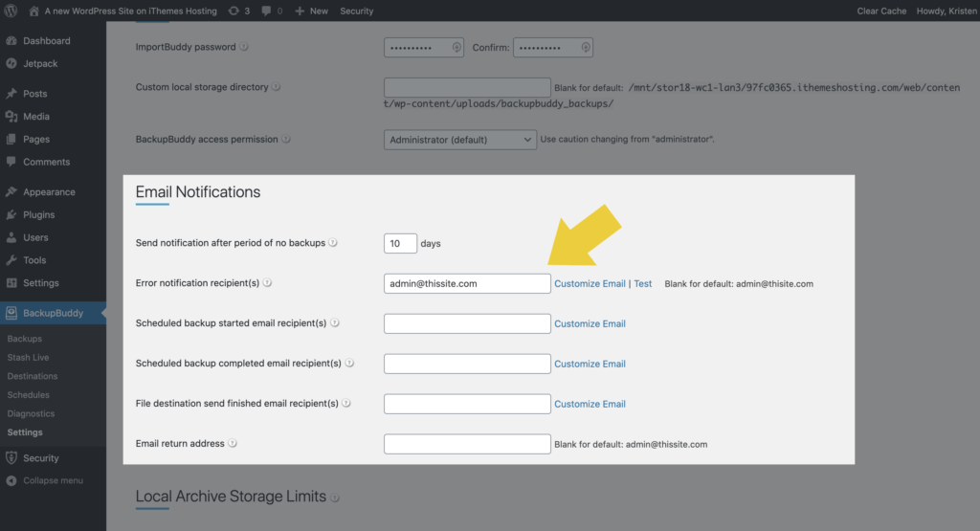Click the Test link for error notifications

tap(642, 283)
